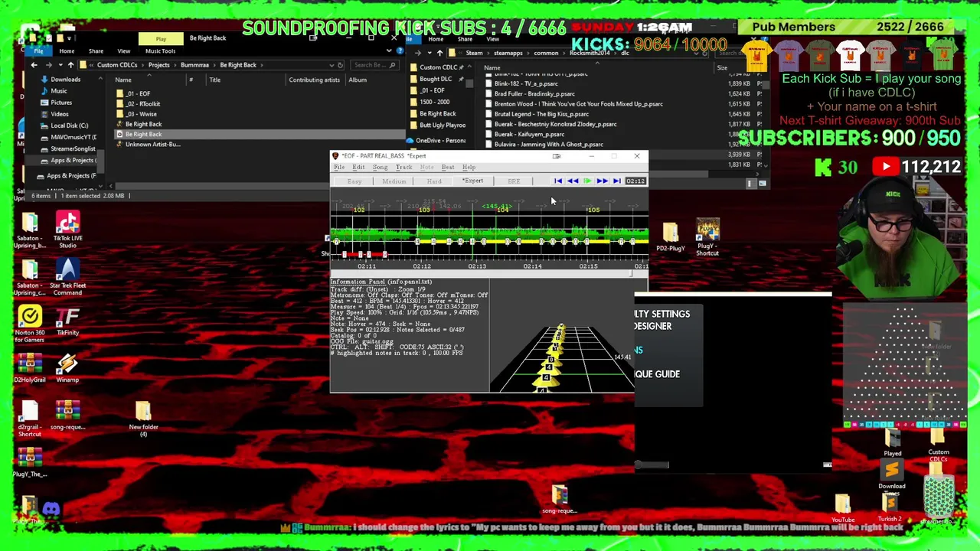Open Bought DLC quick access folder
Image resolution: width=980 pixels, height=551 pixels.
[x=436, y=79]
